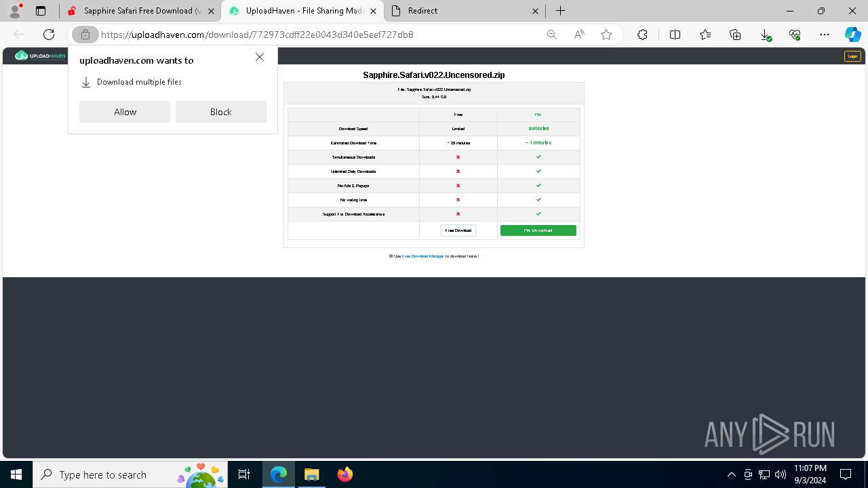Open the Free Download Manager link

coord(422,256)
